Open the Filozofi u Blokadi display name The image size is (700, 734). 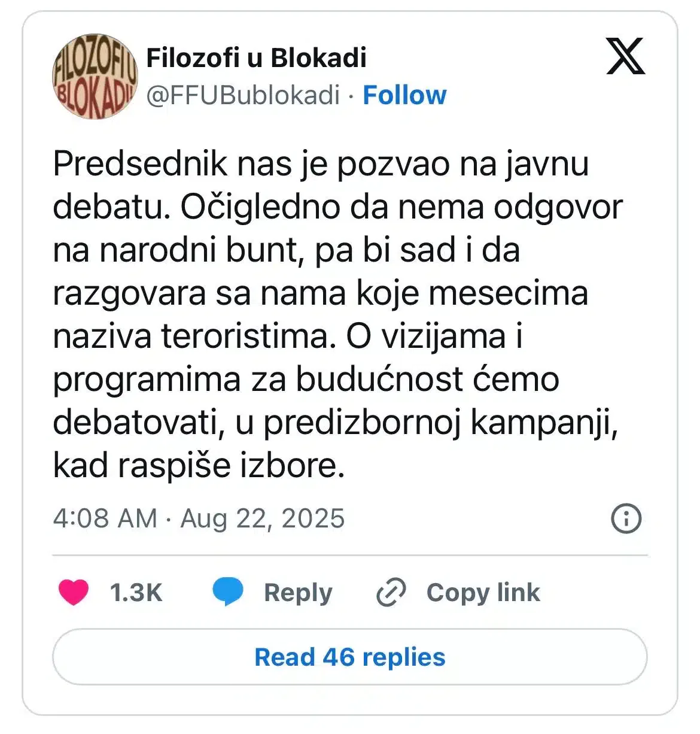[256, 58]
